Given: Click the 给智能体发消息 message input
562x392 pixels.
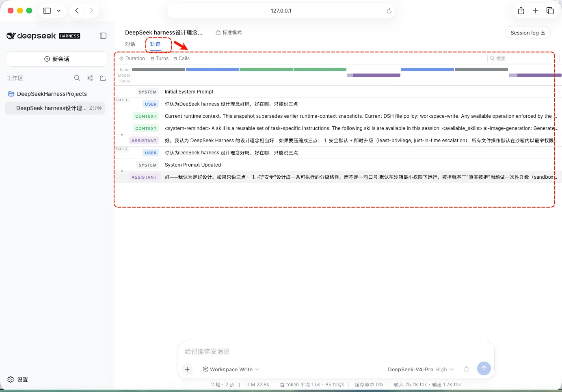Looking at the screenshot, I should (336, 351).
